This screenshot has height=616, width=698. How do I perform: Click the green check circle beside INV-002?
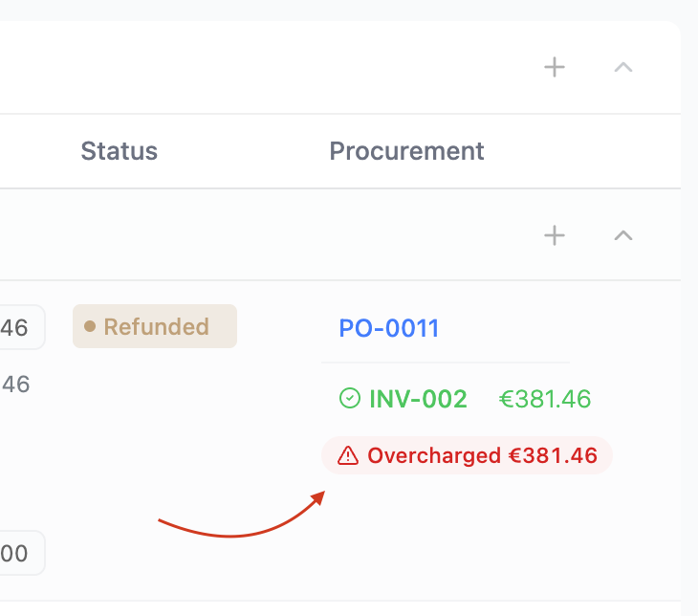[x=349, y=398]
